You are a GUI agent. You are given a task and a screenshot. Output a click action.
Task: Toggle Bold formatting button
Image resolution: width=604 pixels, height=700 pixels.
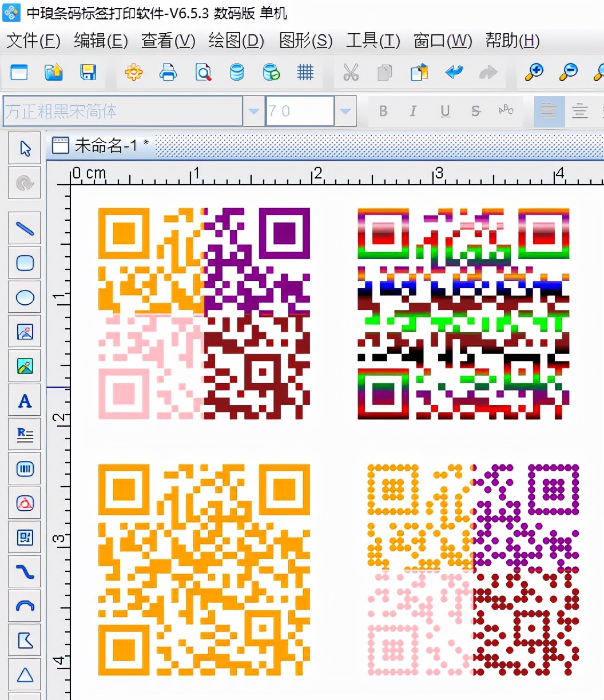point(383,111)
